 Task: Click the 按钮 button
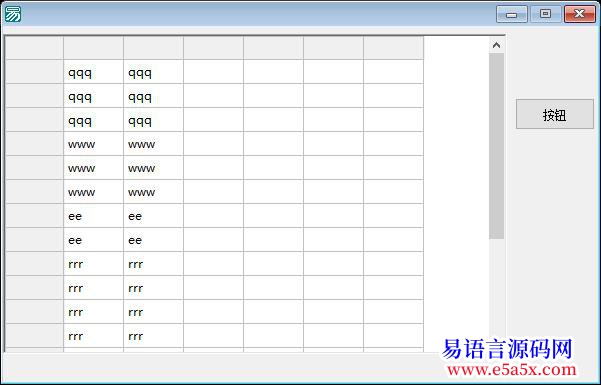point(555,114)
